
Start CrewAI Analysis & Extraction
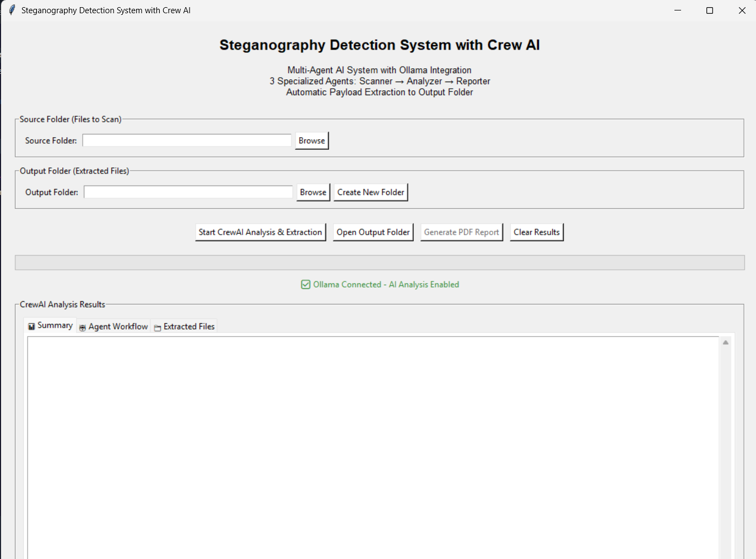tap(260, 232)
